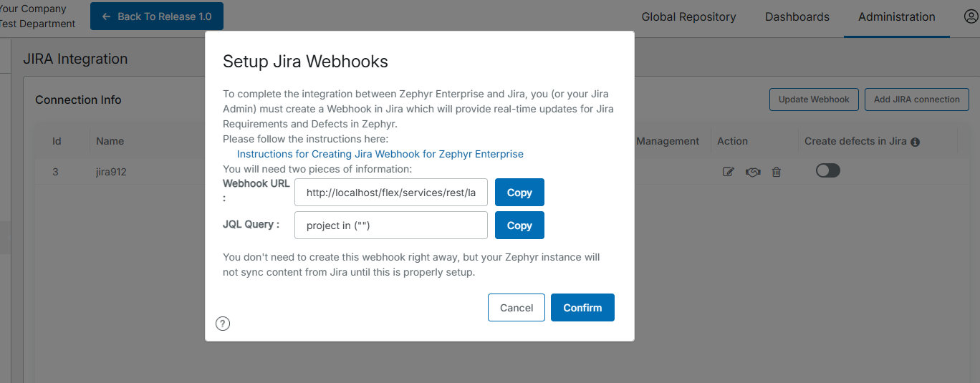Click inside the Webhook URL field

390,193
